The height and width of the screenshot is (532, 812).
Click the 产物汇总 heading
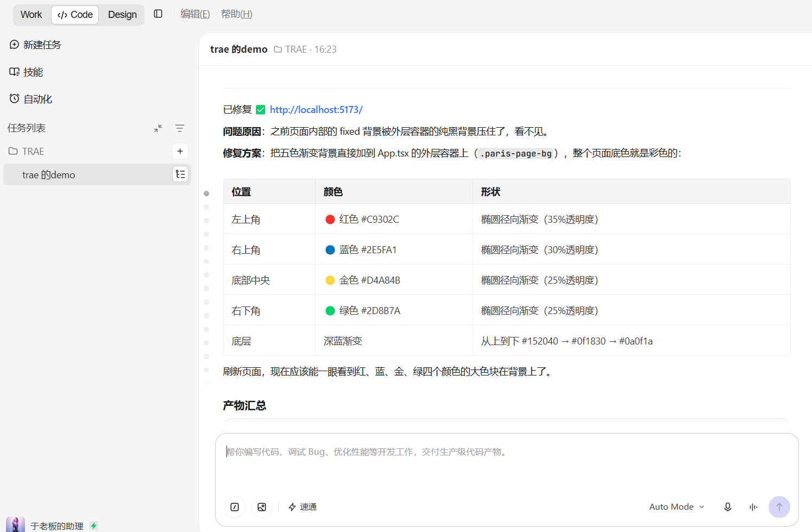[x=244, y=405]
